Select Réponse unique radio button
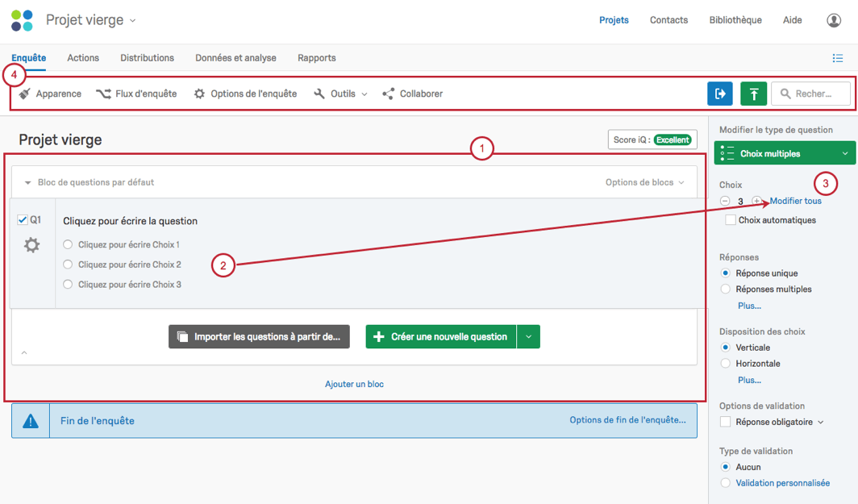This screenshot has width=858, height=504. [725, 273]
